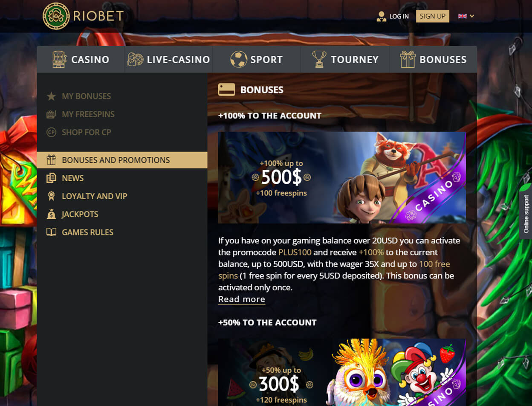
Task: Click the ribbon medal Loyalty and VIP icon
Action: pos(51,196)
